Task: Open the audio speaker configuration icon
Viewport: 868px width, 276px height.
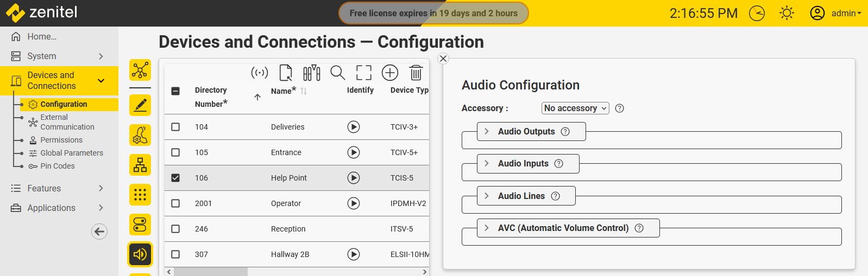Action: pos(140,254)
